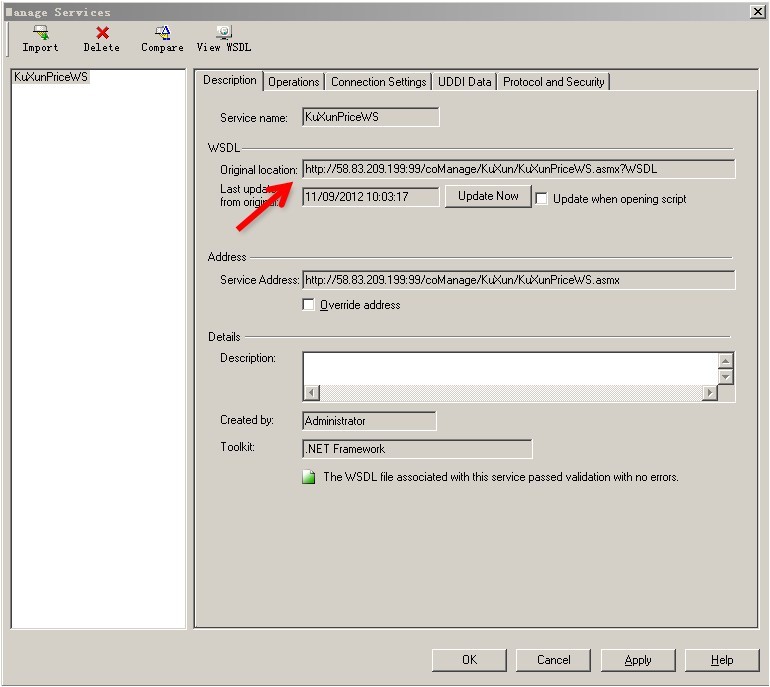770x687 pixels.
Task: Switch to the UDDI Data tab
Action: coord(465,82)
